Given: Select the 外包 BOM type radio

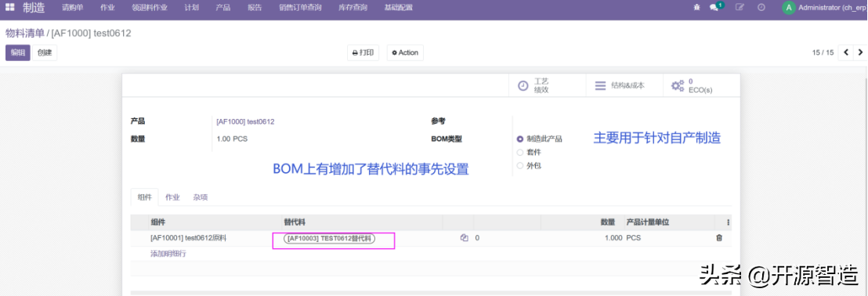Looking at the screenshot, I should pyautogui.click(x=519, y=165).
